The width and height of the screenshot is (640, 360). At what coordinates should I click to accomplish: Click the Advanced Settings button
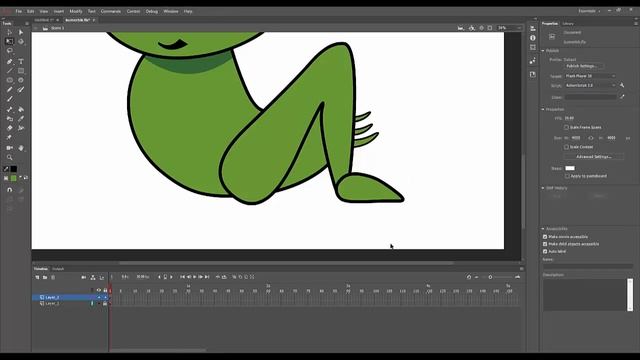(593, 157)
